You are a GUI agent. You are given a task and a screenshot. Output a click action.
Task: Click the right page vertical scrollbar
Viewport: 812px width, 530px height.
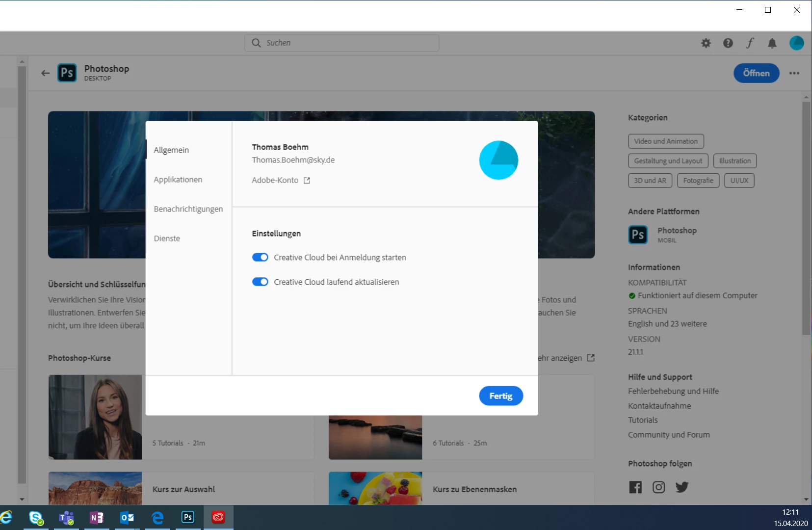point(806,218)
